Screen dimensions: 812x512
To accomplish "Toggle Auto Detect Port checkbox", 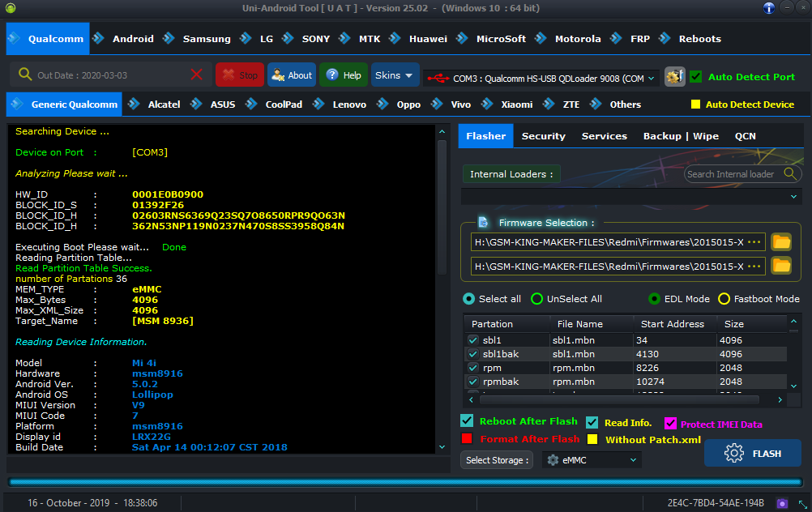I will tap(696, 77).
